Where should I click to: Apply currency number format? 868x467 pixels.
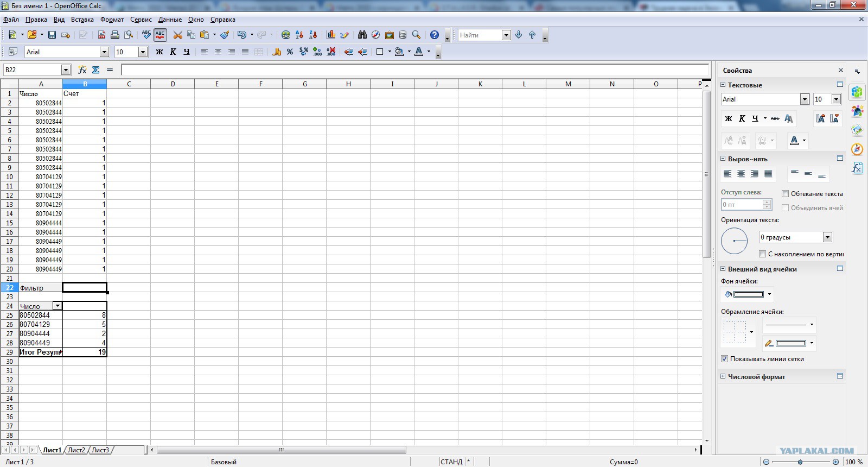point(277,52)
